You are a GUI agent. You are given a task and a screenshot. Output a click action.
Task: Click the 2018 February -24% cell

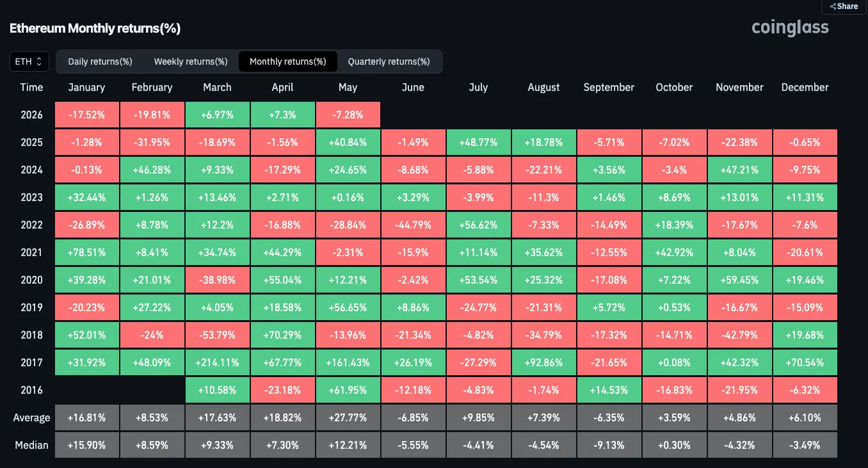[152, 335]
